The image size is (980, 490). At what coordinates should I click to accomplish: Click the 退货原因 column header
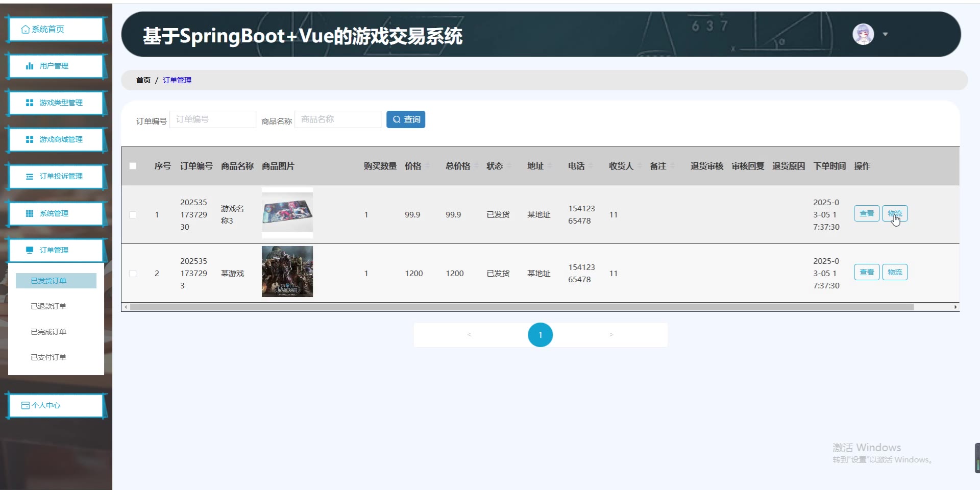coord(789,166)
